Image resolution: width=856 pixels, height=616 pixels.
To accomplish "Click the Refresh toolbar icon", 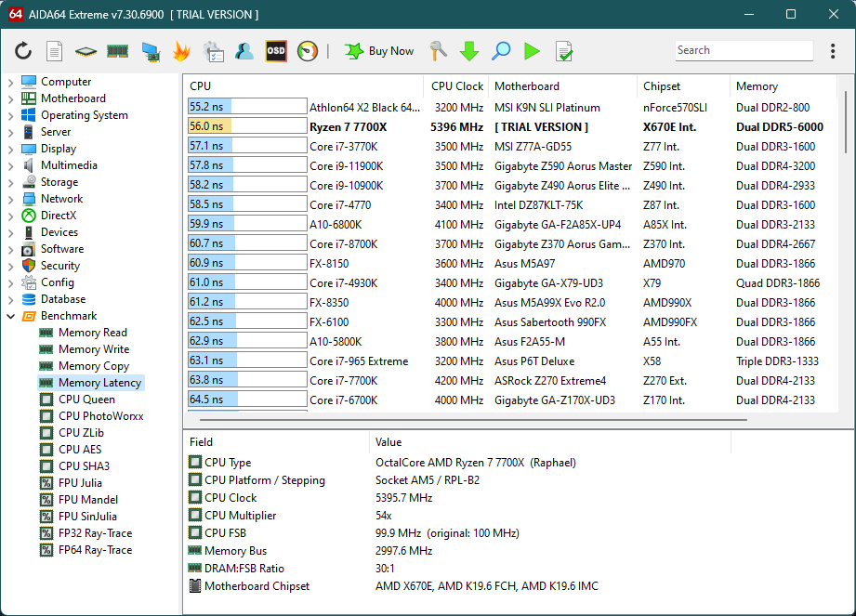I will (x=23, y=51).
